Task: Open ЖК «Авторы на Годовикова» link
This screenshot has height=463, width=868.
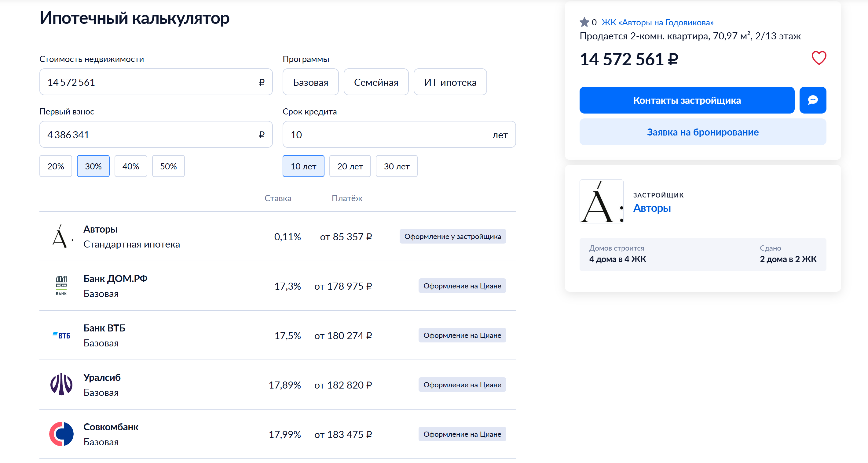Action: [657, 22]
